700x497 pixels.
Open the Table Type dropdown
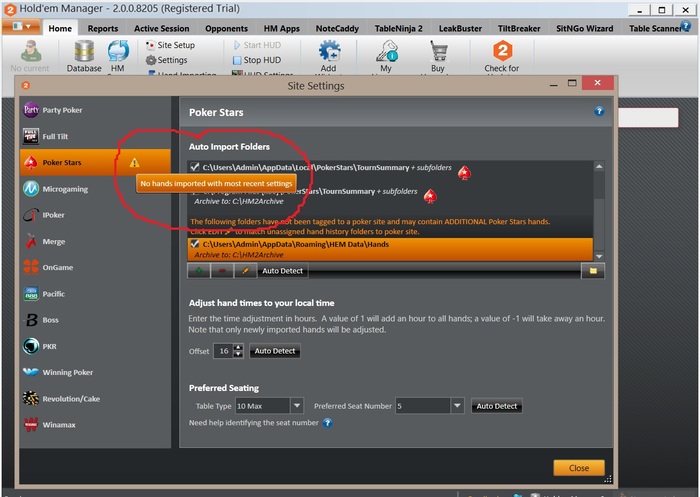click(x=297, y=405)
